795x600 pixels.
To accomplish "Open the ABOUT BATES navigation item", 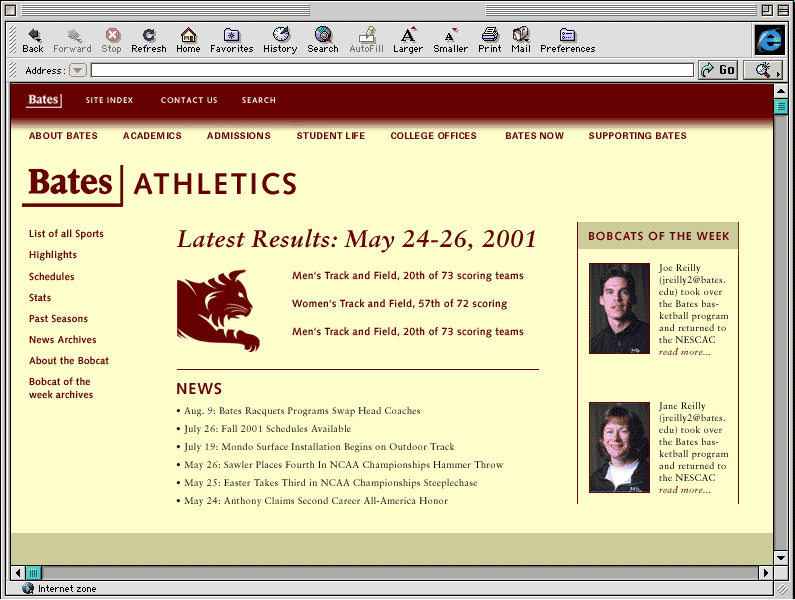I will pyautogui.click(x=63, y=136).
